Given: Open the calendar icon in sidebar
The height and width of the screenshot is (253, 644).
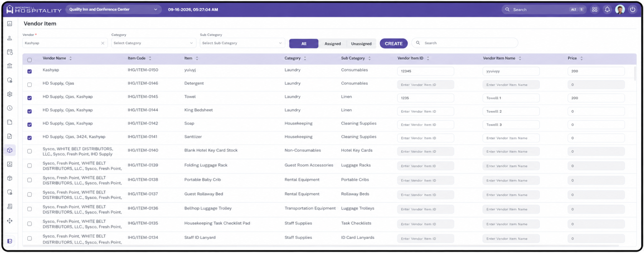Looking at the screenshot, I should point(10,52).
